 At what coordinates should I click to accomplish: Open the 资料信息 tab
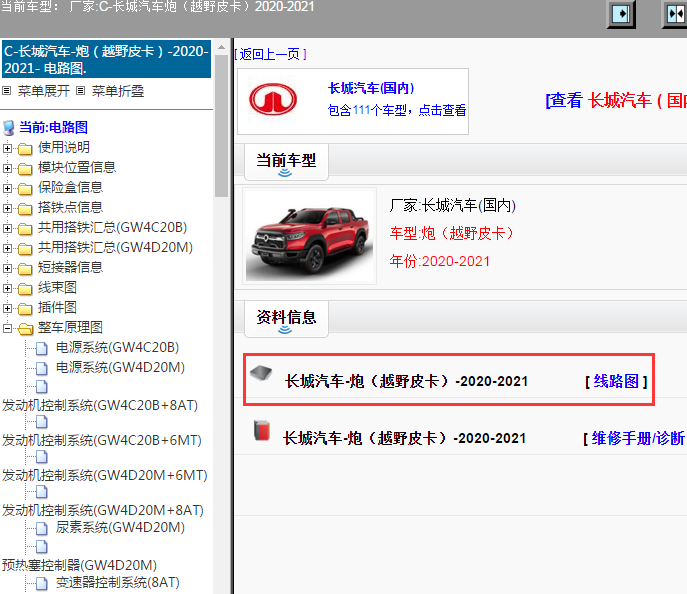point(286,318)
